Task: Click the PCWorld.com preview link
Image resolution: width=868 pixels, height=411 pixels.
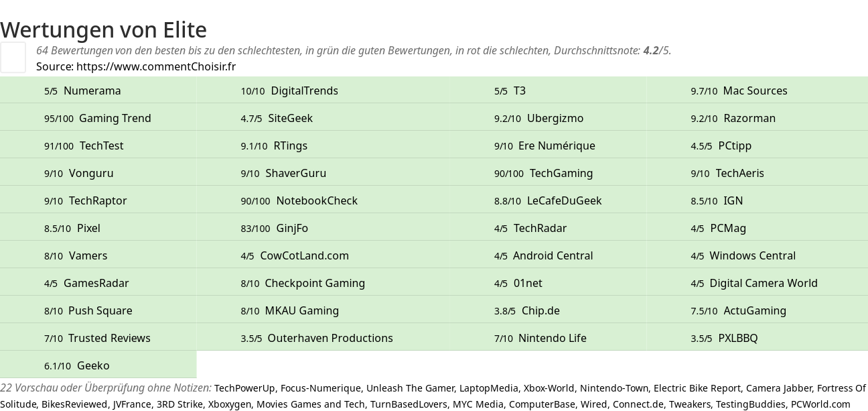Action: pyautogui.click(x=820, y=404)
